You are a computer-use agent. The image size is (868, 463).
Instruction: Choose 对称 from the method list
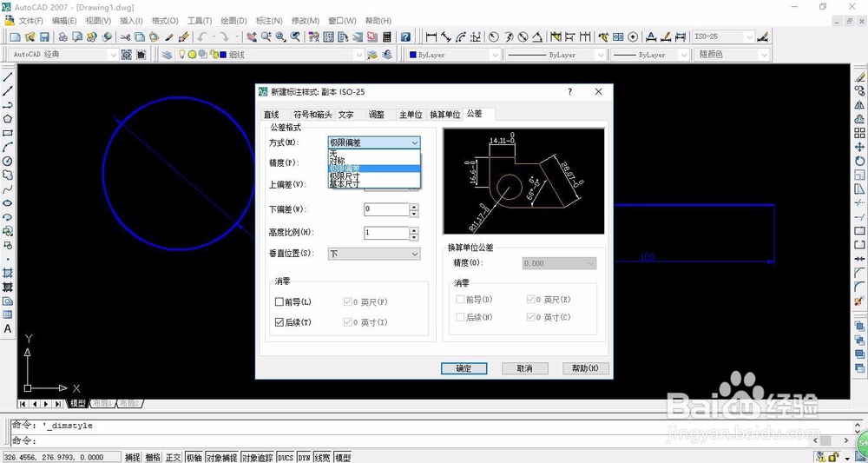[x=374, y=162]
